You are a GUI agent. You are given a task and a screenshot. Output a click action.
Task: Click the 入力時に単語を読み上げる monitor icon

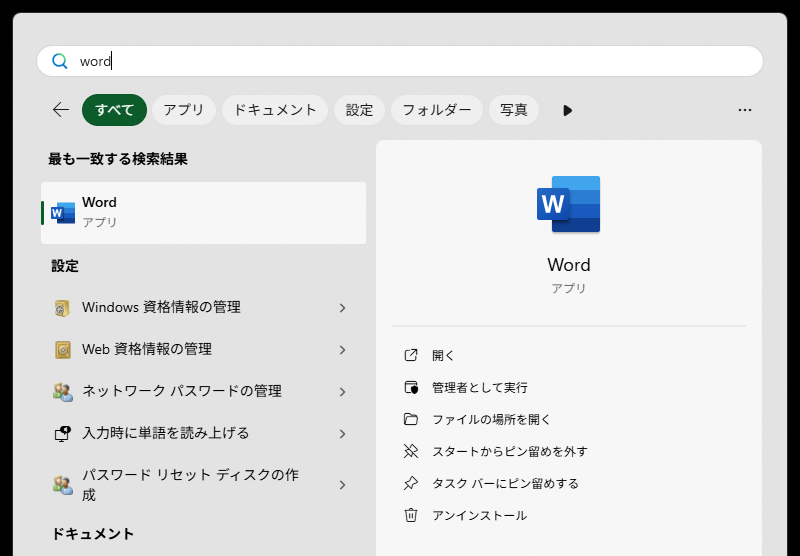62,434
